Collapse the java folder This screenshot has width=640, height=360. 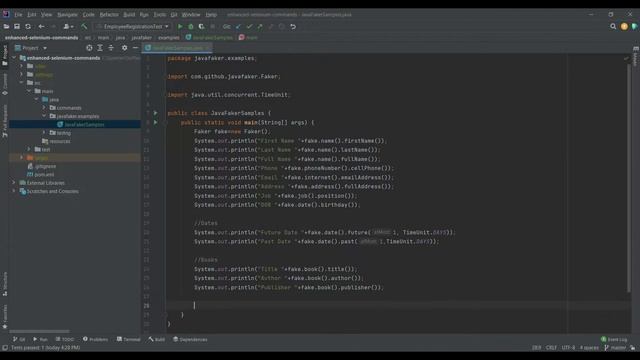click(x=36, y=99)
